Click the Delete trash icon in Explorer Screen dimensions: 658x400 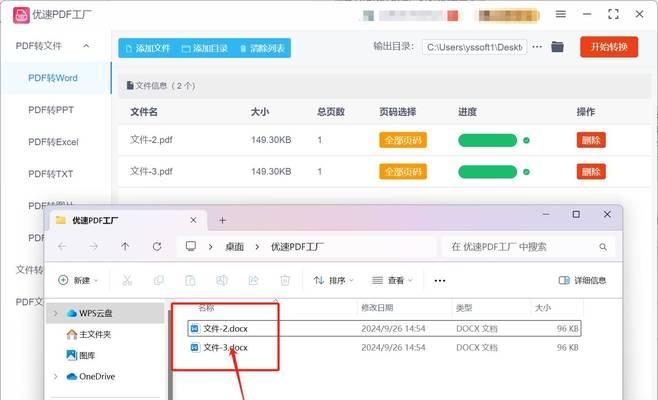285,280
